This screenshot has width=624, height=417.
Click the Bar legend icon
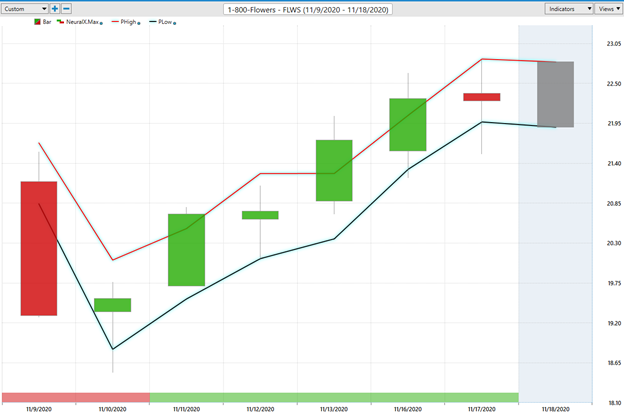tap(37, 22)
